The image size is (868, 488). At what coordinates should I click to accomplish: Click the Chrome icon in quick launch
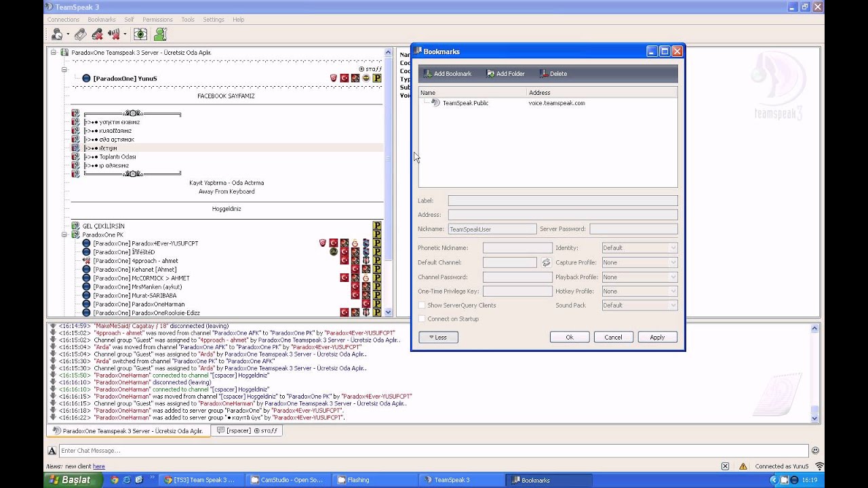pos(115,480)
